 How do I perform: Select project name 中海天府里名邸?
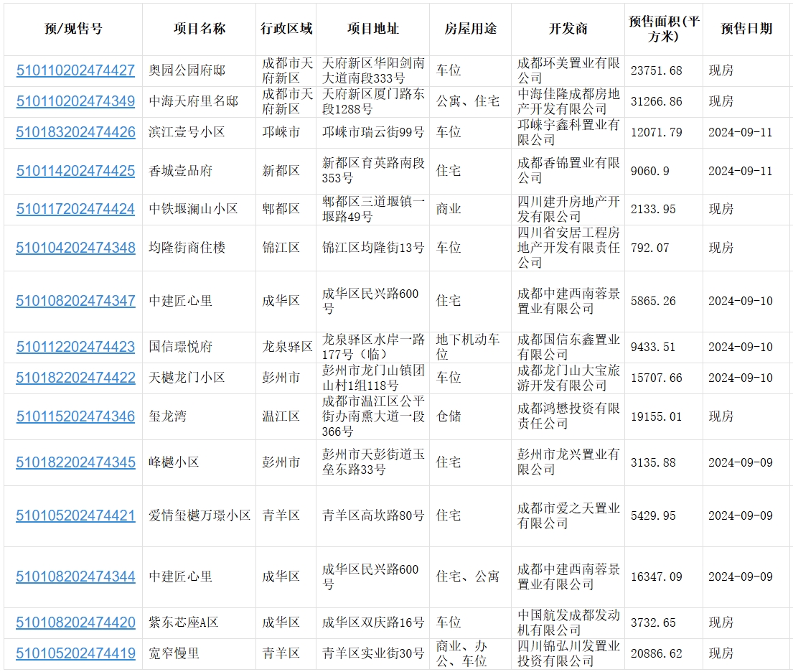(x=193, y=101)
